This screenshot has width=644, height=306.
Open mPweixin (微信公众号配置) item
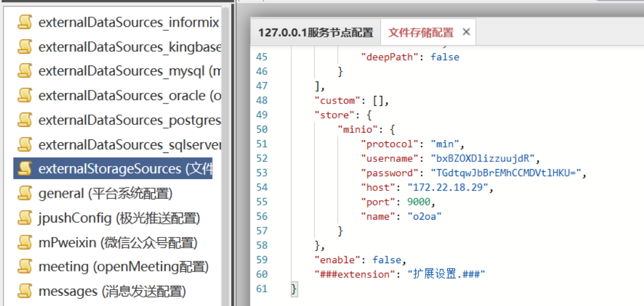[118, 242]
